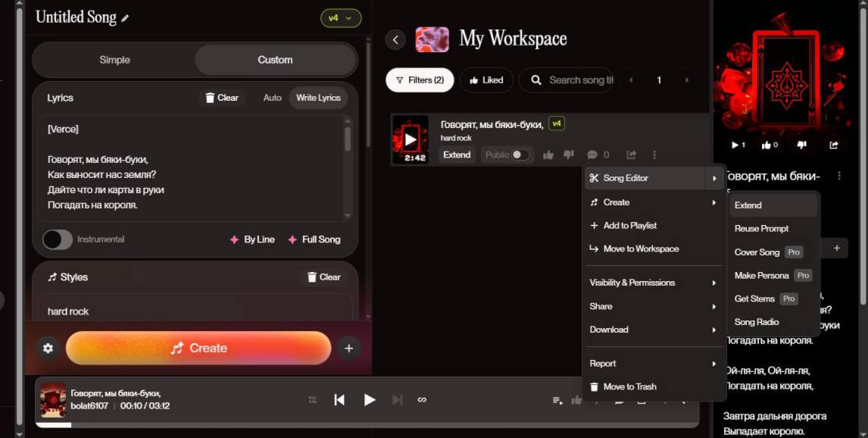Share the song from details panel
Viewport: 868px width, 438px height.
(x=834, y=145)
